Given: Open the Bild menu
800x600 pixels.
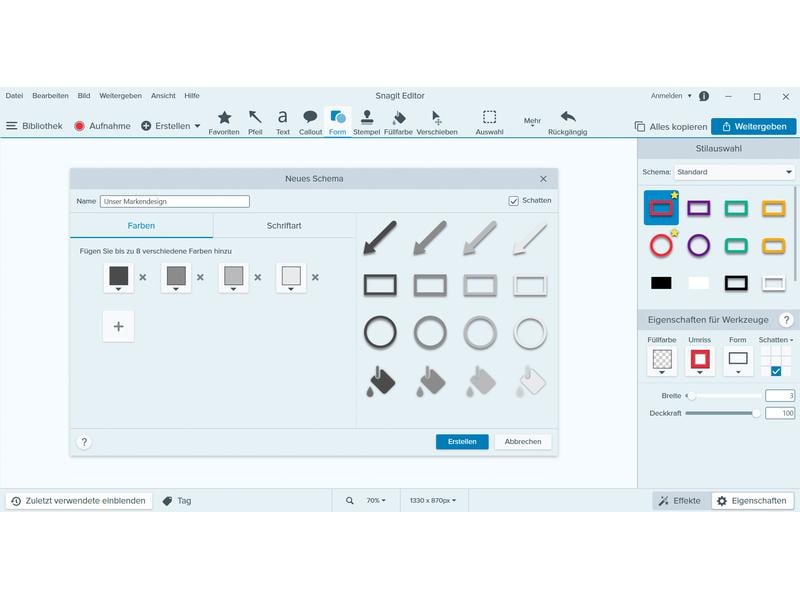Looking at the screenshot, I should pyautogui.click(x=84, y=96).
